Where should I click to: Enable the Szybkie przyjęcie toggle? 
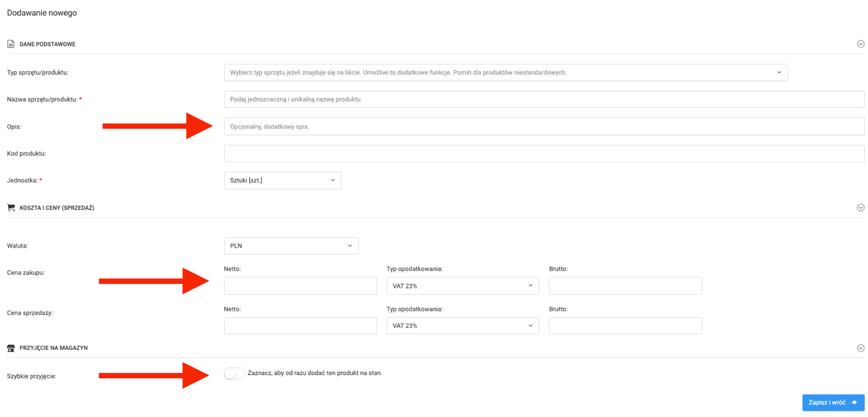pyautogui.click(x=234, y=374)
